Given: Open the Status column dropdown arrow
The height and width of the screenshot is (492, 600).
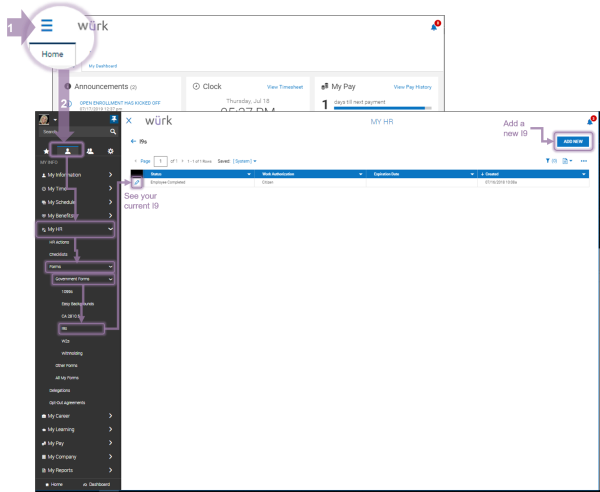Looking at the screenshot, I should [x=249, y=174].
